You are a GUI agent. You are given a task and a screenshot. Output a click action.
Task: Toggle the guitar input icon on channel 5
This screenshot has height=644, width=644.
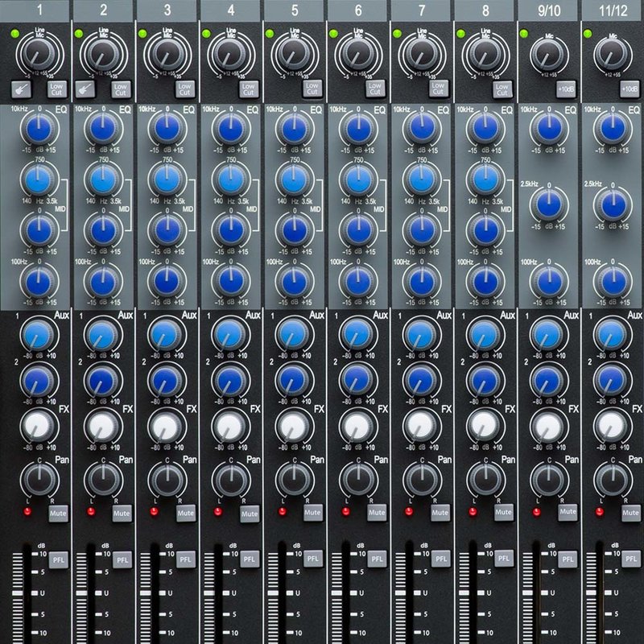tap(278, 89)
